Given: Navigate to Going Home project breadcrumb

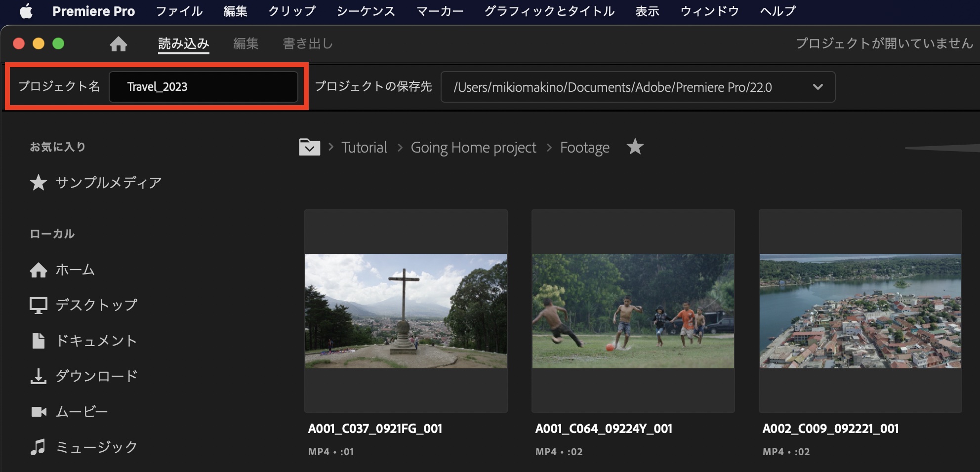Looking at the screenshot, I should [473, 147].
